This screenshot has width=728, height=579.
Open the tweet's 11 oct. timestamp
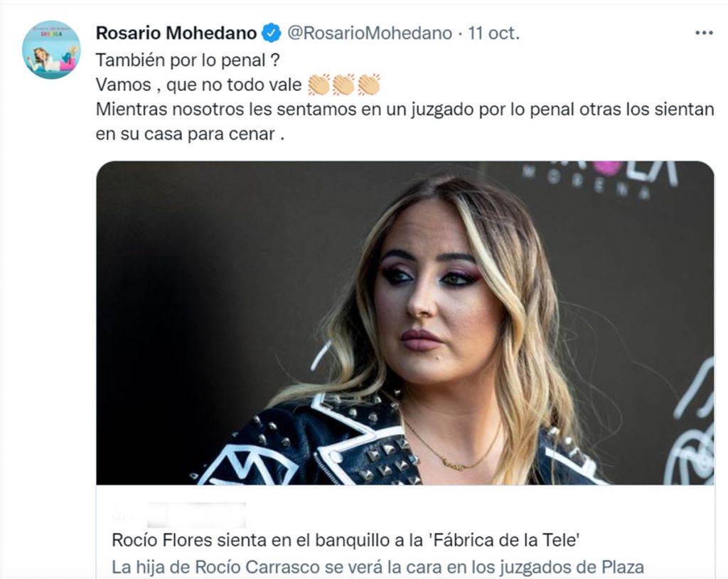point(493,33)
